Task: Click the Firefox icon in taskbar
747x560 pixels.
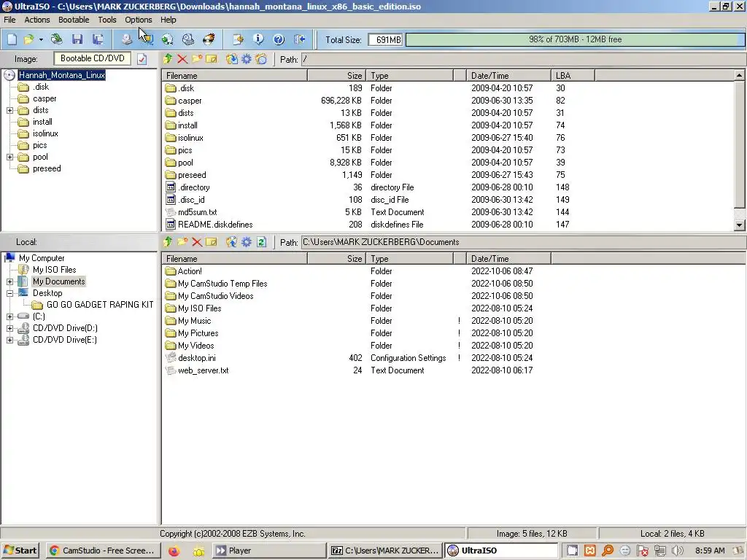Action: pyautogui.click(x=174, y=551)
